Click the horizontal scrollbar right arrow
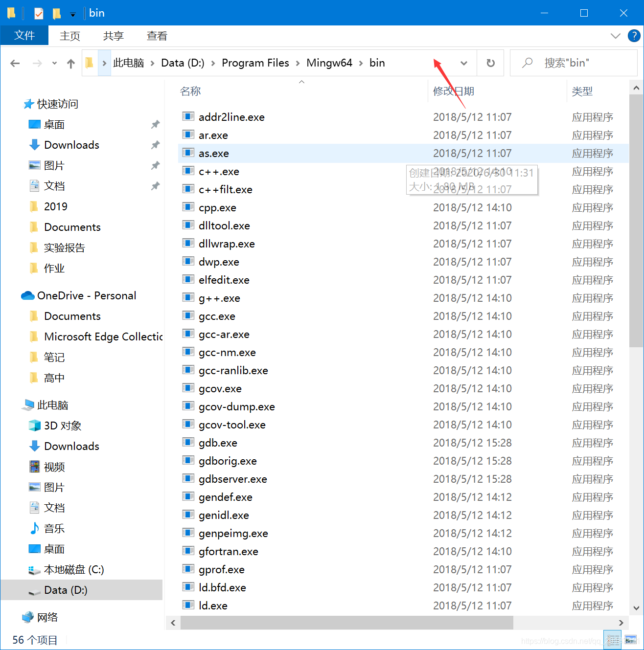This screenshot has height=650, width=644. (621, 623)
